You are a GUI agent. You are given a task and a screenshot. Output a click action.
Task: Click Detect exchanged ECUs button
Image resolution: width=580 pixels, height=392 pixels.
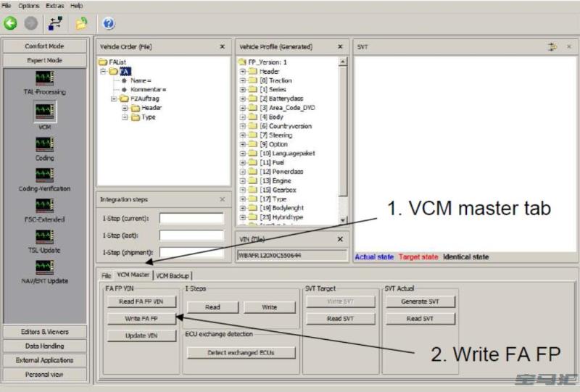click(241, 352)
